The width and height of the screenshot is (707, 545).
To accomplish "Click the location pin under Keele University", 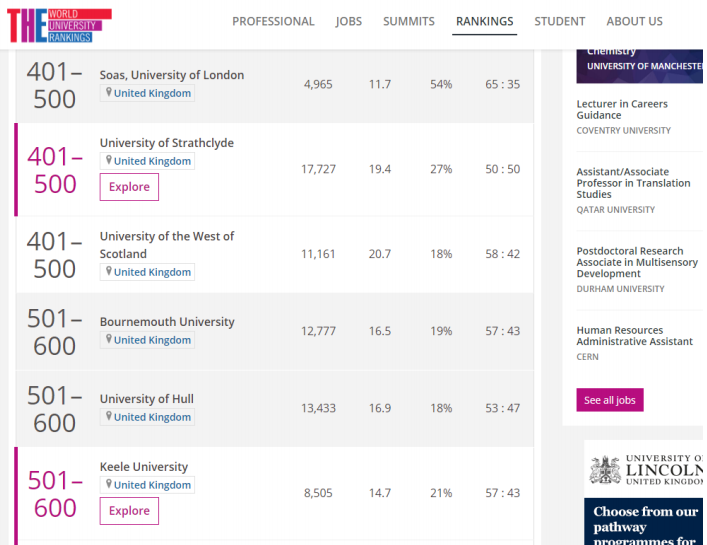I will (x=109, y=485).
